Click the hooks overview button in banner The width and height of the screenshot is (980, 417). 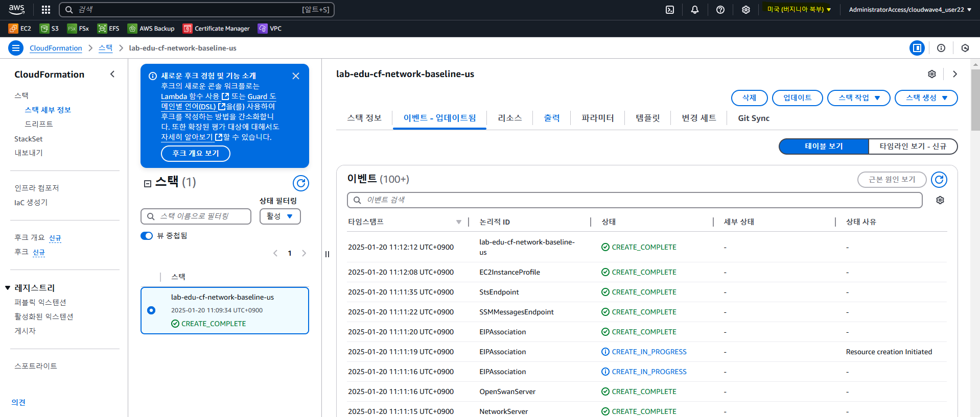pos(196,154)
